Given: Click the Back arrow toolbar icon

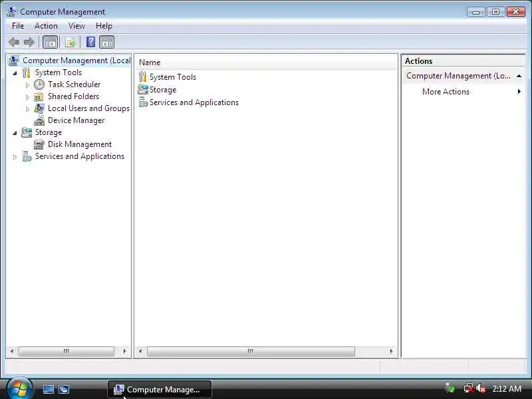Looking at the screenshot, I should click(x=14, y=43).
